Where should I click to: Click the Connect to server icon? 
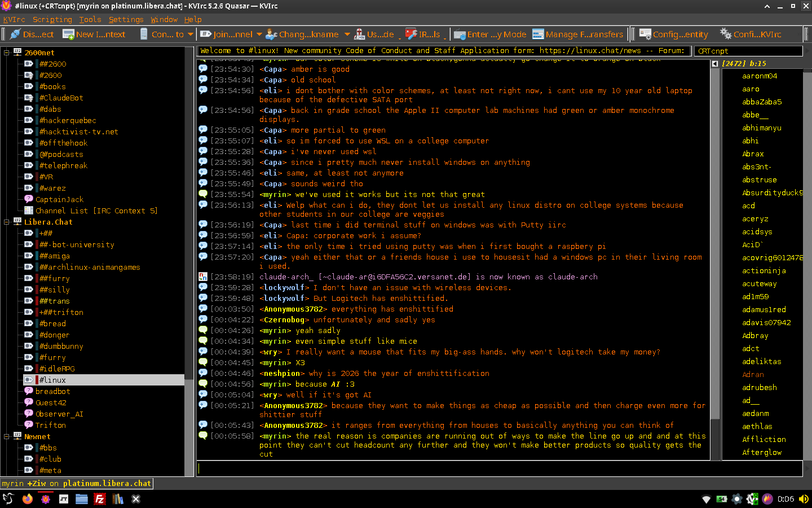tap(144, 34)
